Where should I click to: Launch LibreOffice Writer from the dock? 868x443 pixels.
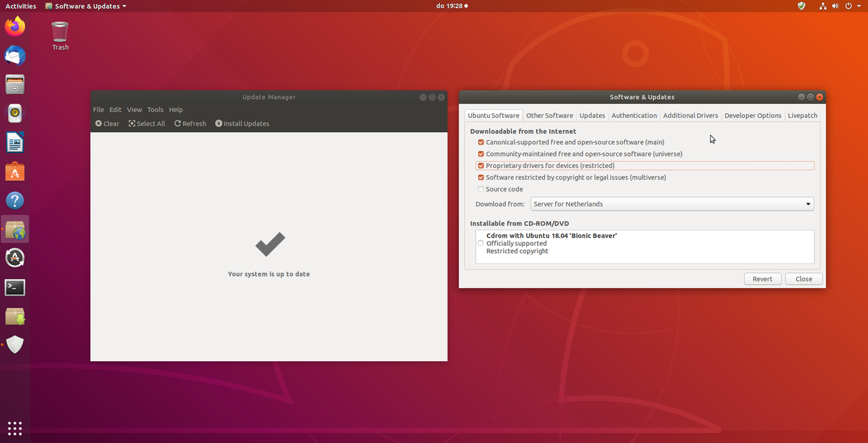[15, 142]
